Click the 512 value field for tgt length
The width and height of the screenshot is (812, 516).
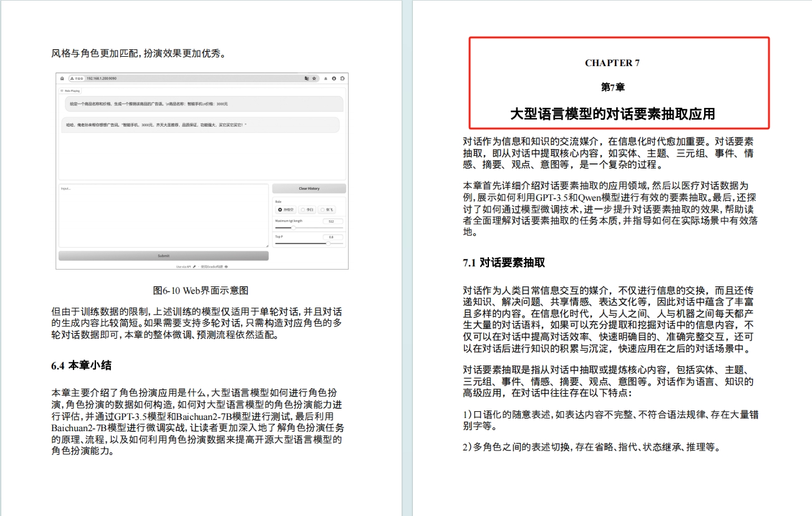click(x=332, y=221)
